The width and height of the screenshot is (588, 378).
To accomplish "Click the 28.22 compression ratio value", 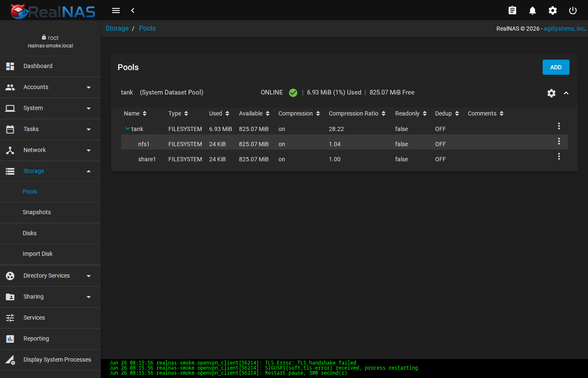I will pos(336,129).
